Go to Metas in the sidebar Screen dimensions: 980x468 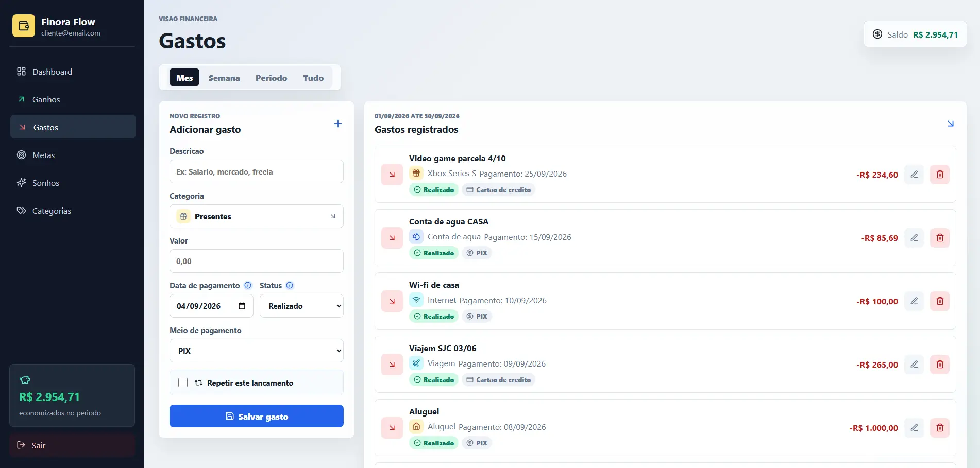tap(73, 155)
